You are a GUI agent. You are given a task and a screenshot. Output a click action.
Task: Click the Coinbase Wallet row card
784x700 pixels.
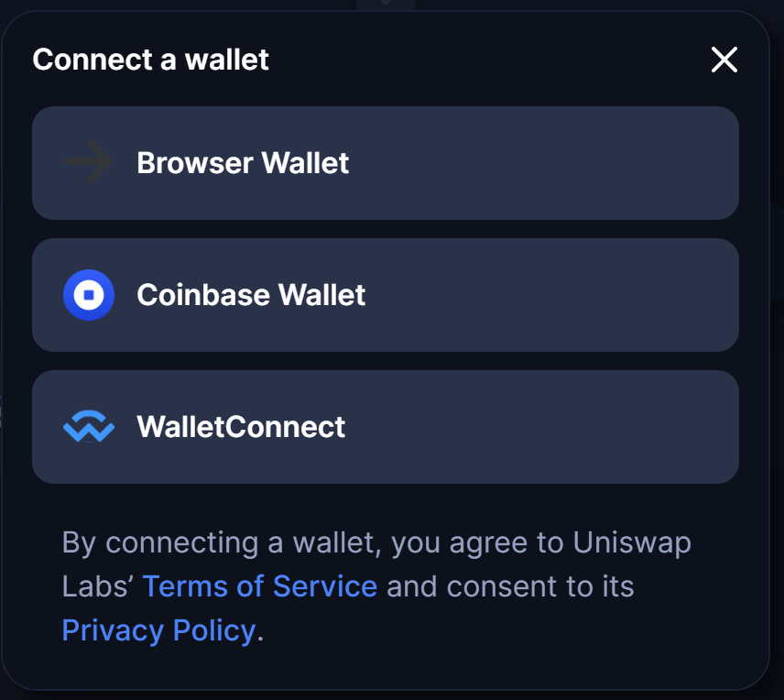[386, 294]
